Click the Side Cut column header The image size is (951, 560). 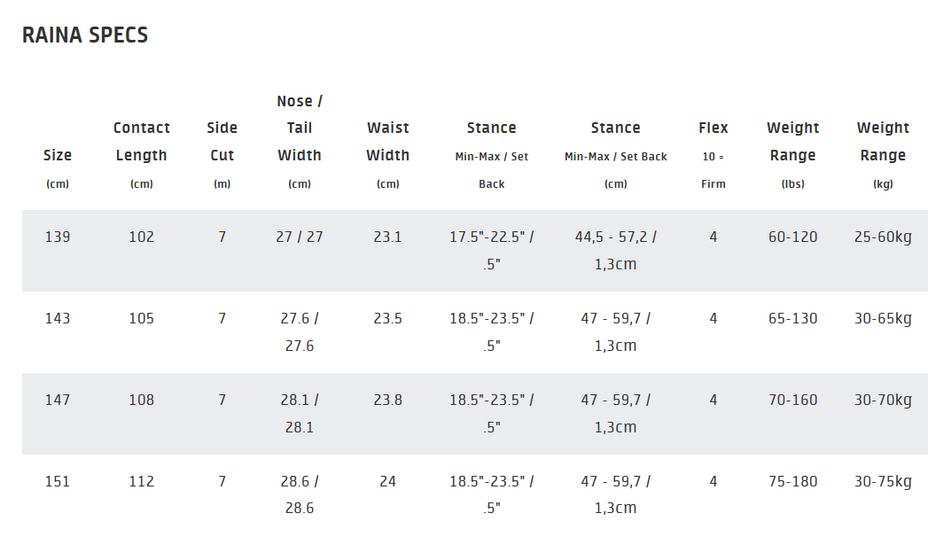click(x=222, y=142)
